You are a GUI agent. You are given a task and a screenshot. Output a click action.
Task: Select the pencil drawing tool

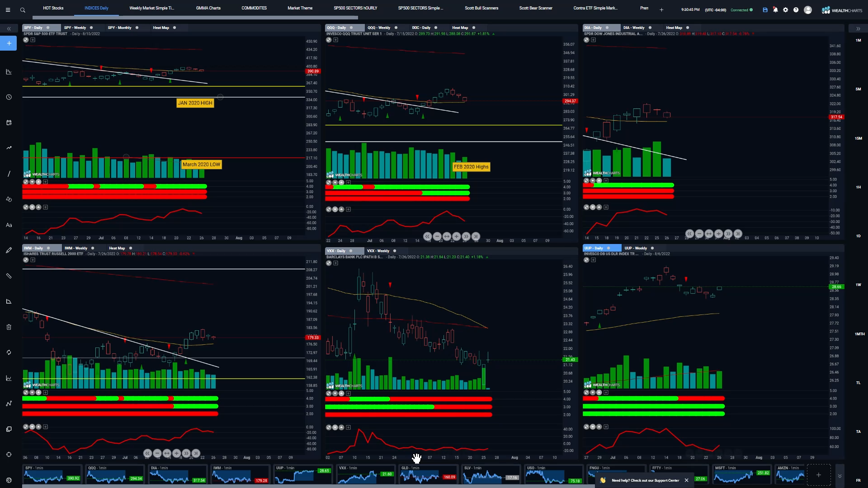pyautogui.click(x=9, y=250)
